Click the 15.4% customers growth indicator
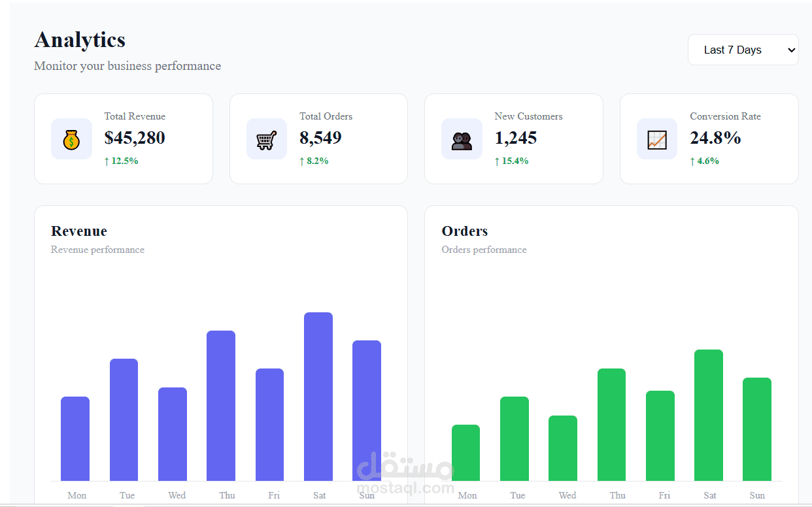Screen dimensions: 812x507 click(x=511, y=161)
